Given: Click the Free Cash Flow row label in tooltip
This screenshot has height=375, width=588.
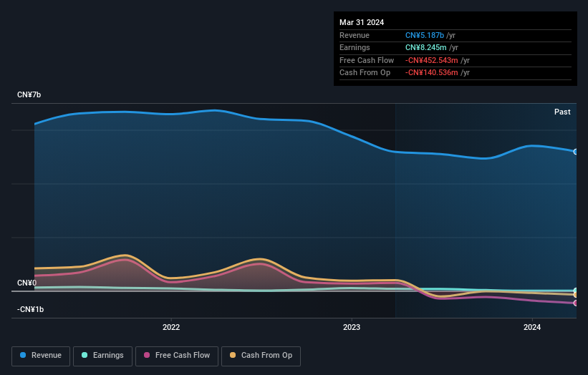Looking at the screenshot, I should [367, 60].
